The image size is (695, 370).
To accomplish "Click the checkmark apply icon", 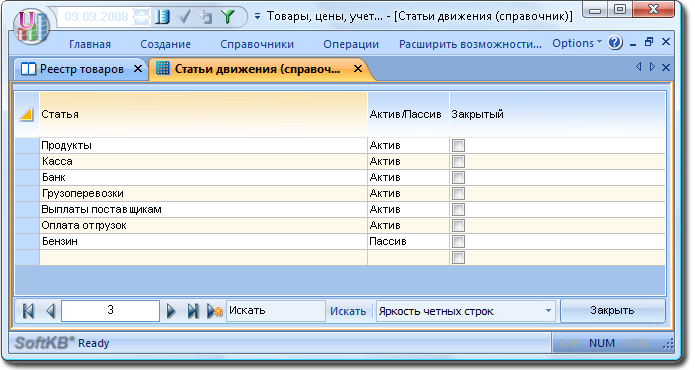I will (x=184, y=17).
